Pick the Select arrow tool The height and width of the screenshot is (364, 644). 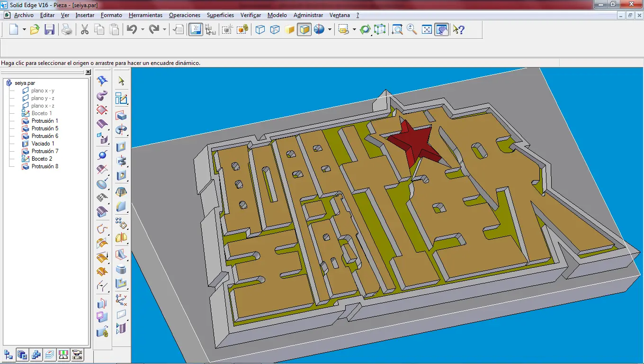[121, 81]
